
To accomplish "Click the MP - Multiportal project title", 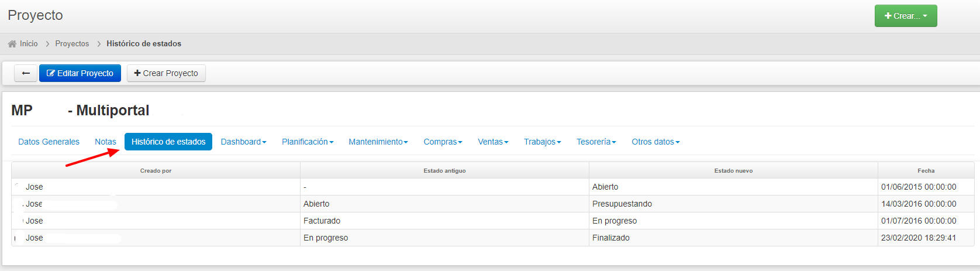I will (80, 110).
